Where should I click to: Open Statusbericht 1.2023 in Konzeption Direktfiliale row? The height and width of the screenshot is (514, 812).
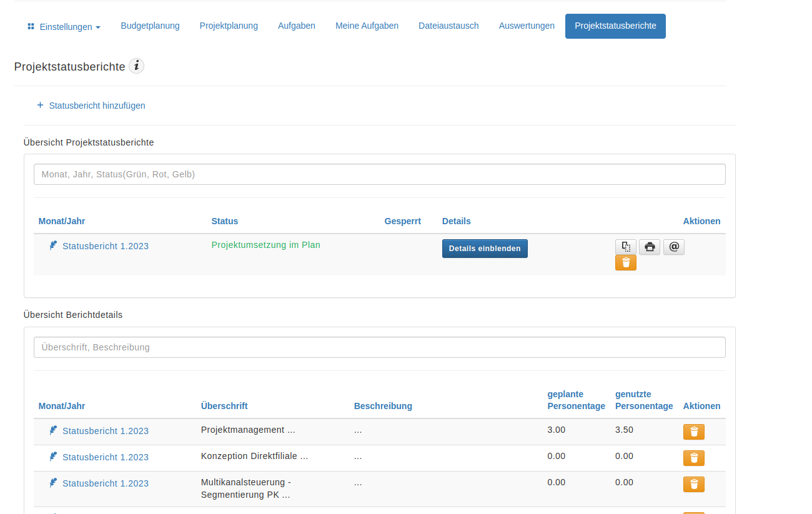click(x=106, y=457)
